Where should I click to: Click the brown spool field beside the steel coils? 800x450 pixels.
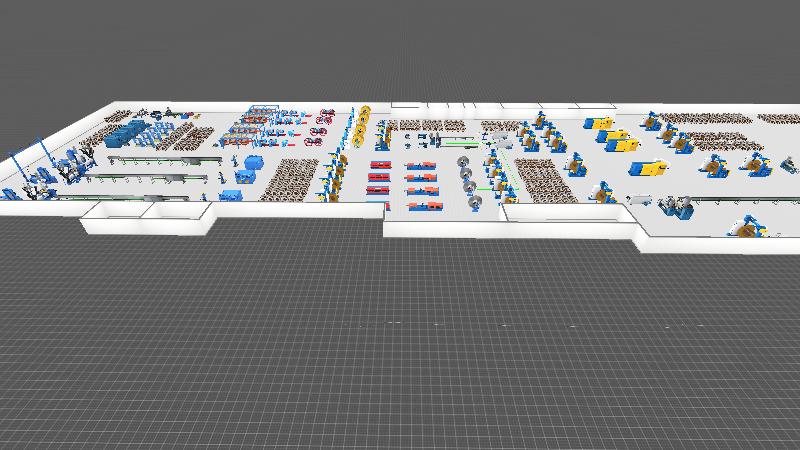click(x=545, y=180)
